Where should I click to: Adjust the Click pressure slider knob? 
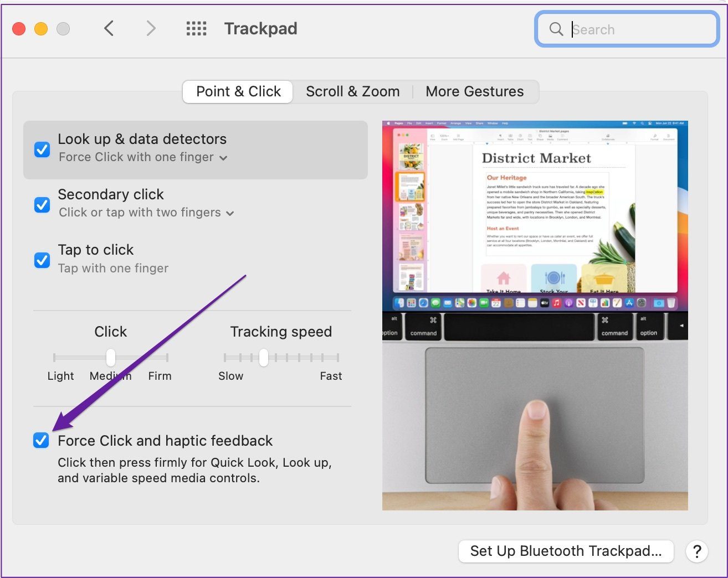(x=111, y=358)
